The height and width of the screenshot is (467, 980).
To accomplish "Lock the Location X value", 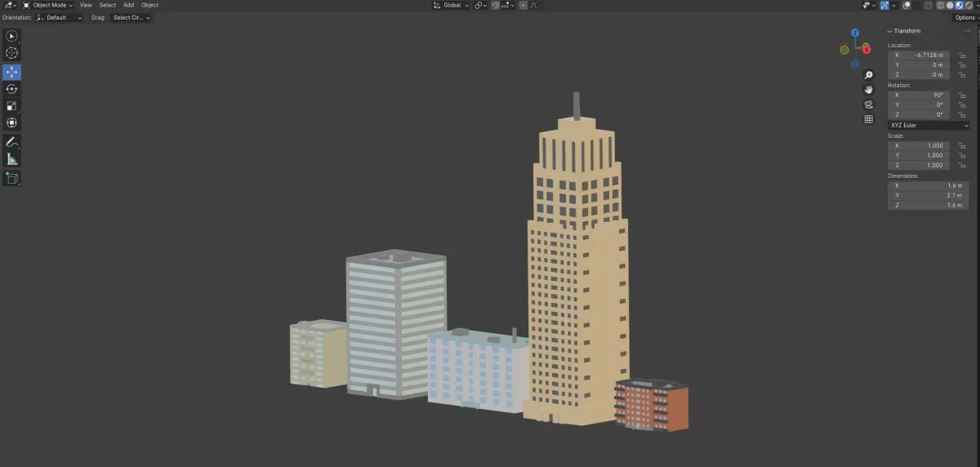I will point(963,55).
